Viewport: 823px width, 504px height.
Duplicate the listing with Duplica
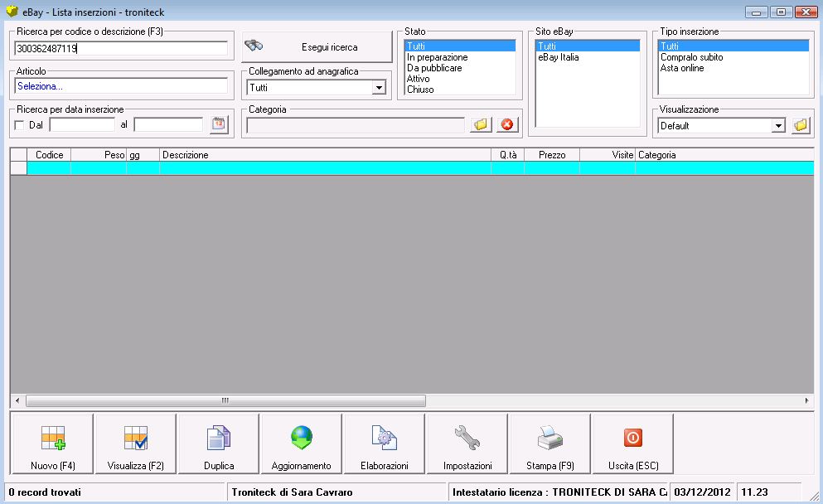point(218,443)
